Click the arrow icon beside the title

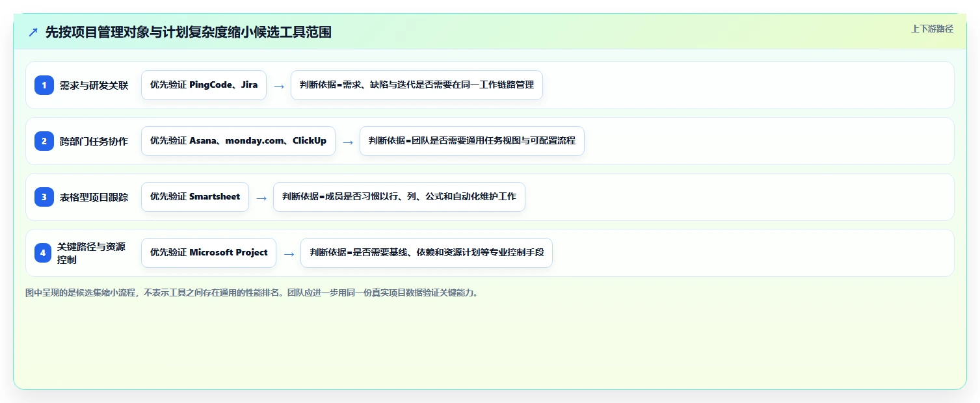click(33, 32)
